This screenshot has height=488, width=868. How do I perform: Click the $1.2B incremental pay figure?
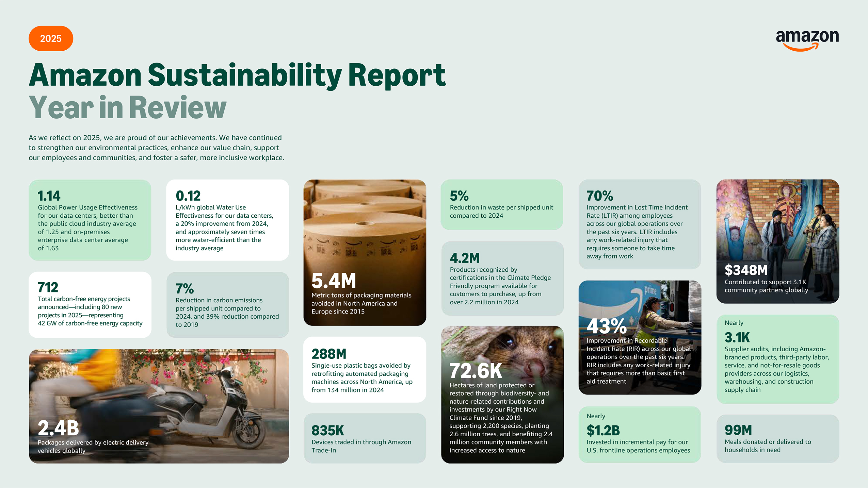click(603, 431)
